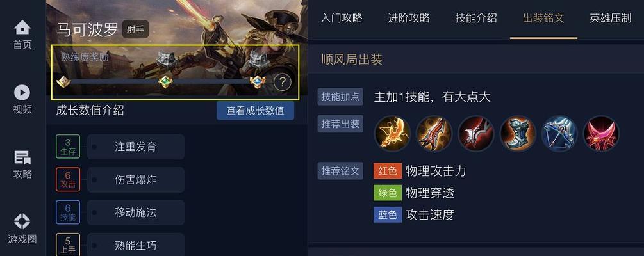Click the green gem proficiency milestone marker
This screenshot has height=256, width=644.
[x=166, y=81]
